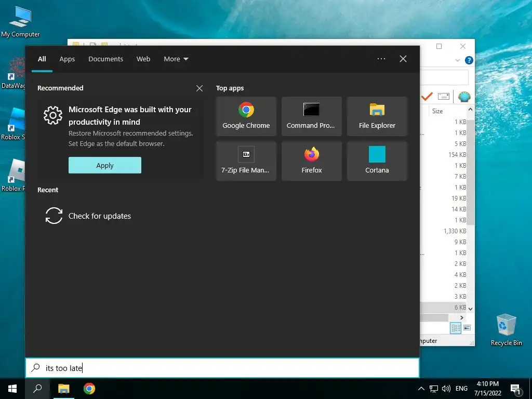Open File Explorer from the taskbar

click(63, 389)
